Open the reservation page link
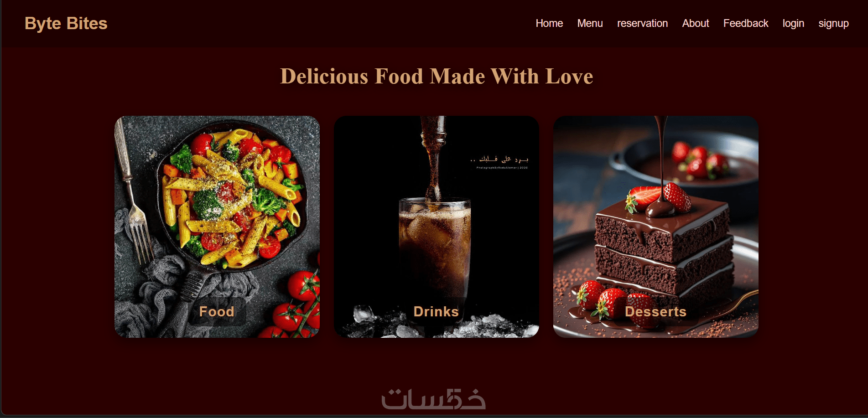The image size is (868, 418). click(642, 23)
